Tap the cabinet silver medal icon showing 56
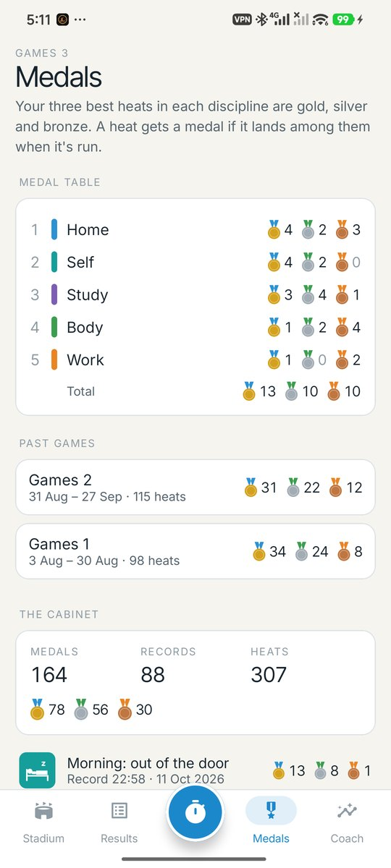The width and height of the screenshot is (391, 868). [82, 709]
